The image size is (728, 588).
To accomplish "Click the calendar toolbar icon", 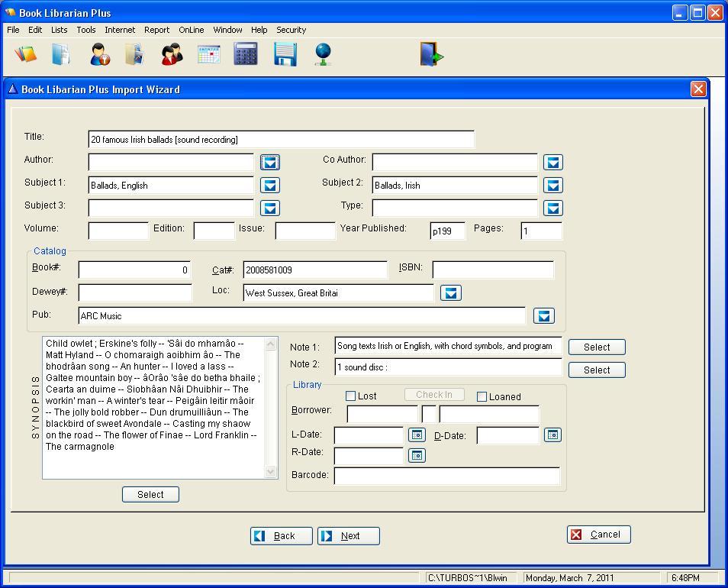I will 208,54.
